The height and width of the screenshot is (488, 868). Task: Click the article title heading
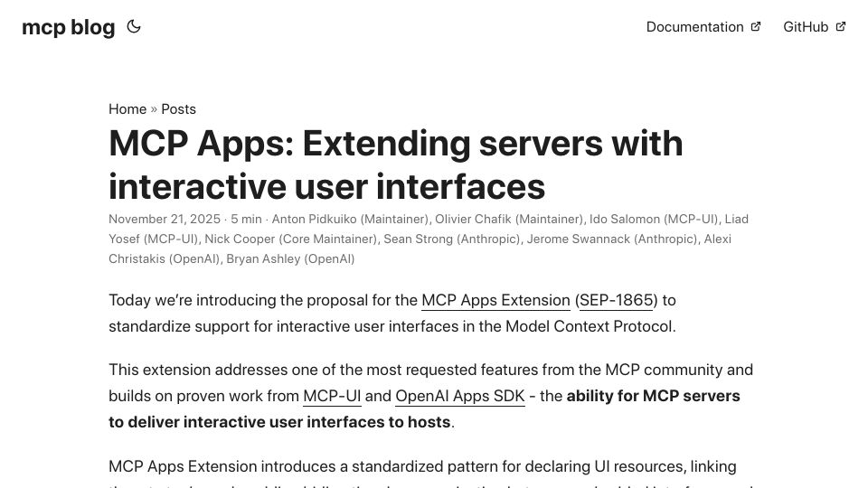pos(396,164)
